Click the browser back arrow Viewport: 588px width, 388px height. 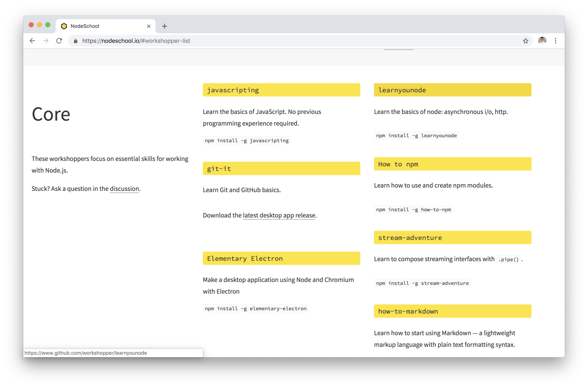pos(32,41)
